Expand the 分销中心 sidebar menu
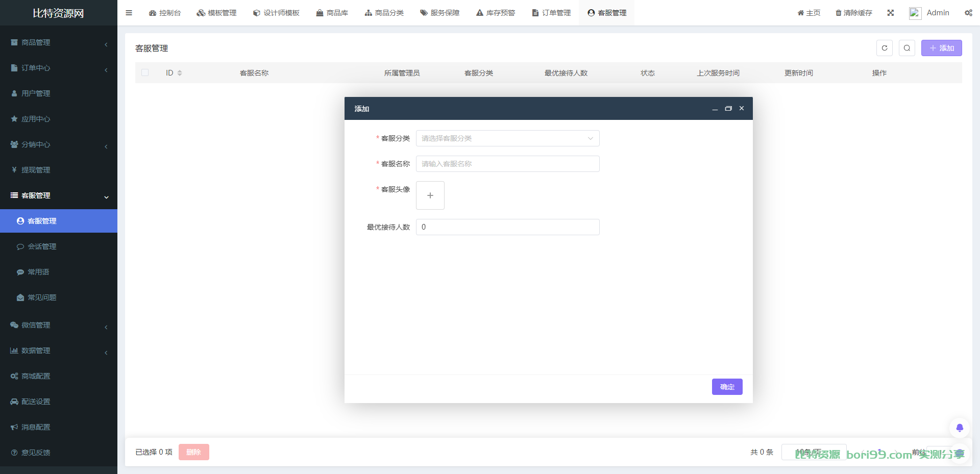980x474 pixels. [59, 144]
